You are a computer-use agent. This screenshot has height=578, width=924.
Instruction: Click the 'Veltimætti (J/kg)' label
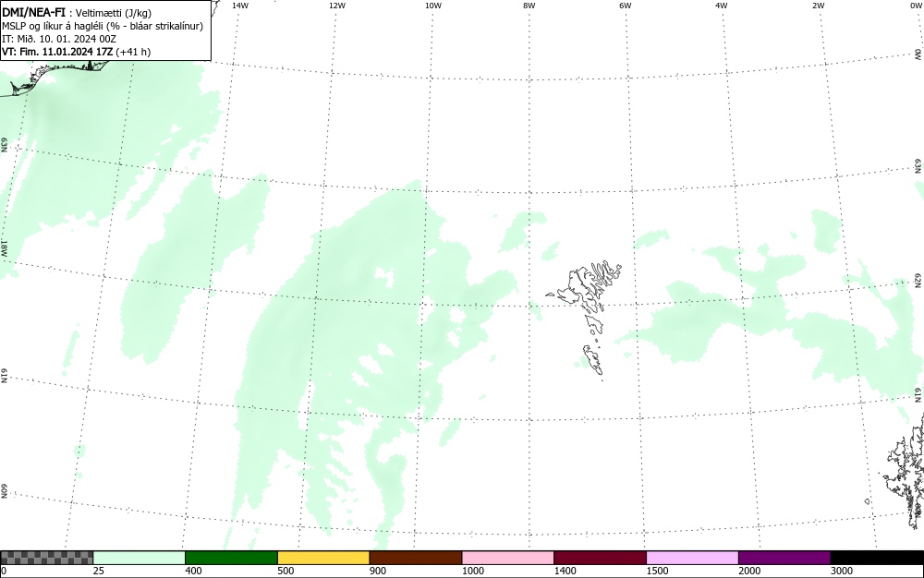(113, 14)
